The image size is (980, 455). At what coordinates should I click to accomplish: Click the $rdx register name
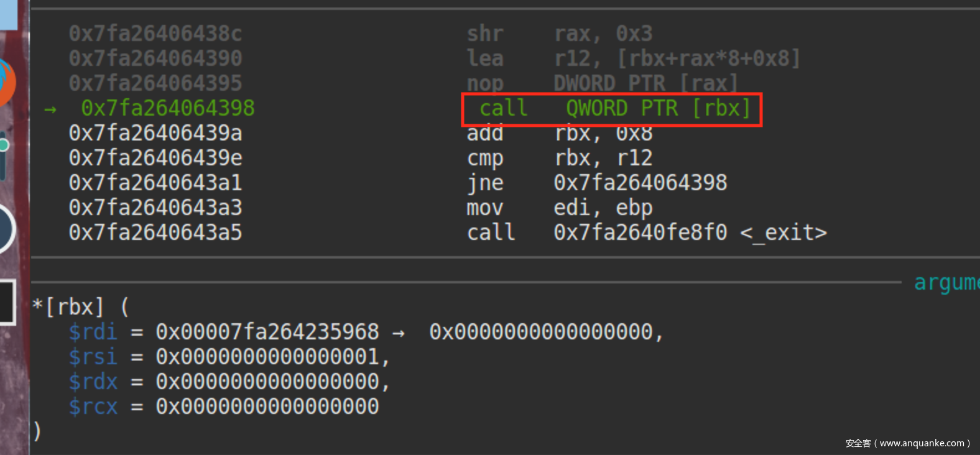click(93, 382)
